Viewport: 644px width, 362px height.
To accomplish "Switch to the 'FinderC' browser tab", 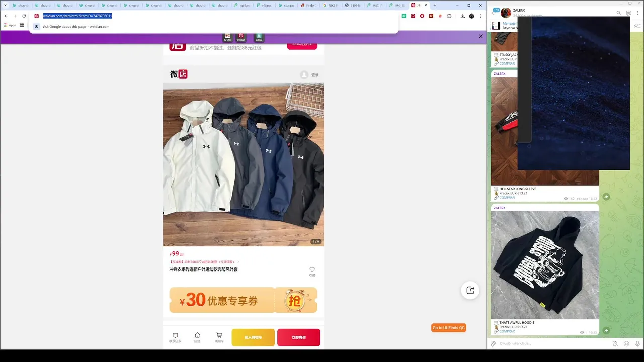I will [x=308, y=5].
